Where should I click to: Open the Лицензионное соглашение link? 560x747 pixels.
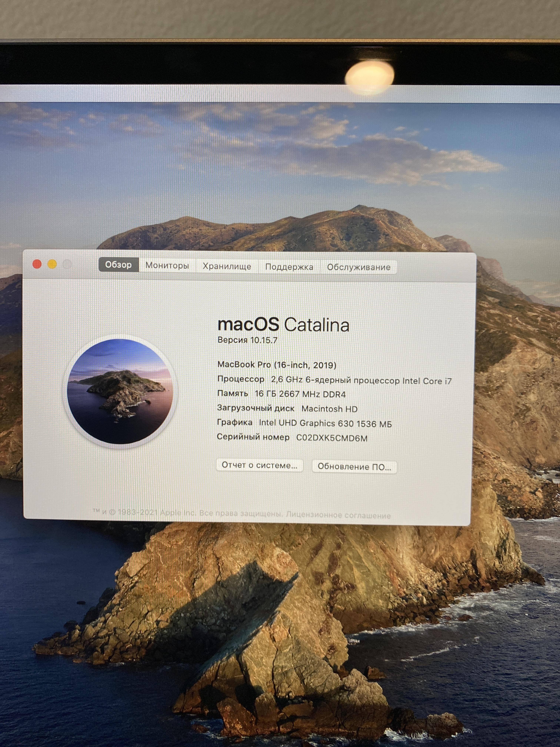tap(338, 515)
